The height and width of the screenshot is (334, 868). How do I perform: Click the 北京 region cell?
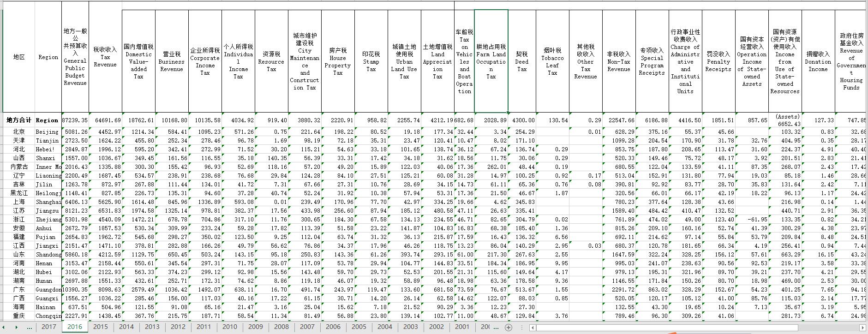18,132
